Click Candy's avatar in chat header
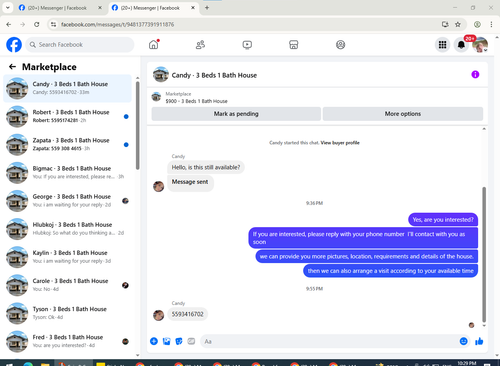The image size is (500, 366). coord(161,74)
